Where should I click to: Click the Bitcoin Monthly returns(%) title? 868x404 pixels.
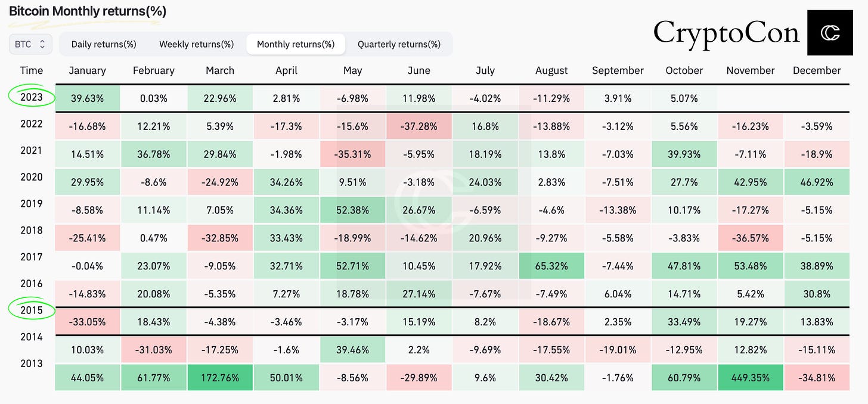click(88, 11)
